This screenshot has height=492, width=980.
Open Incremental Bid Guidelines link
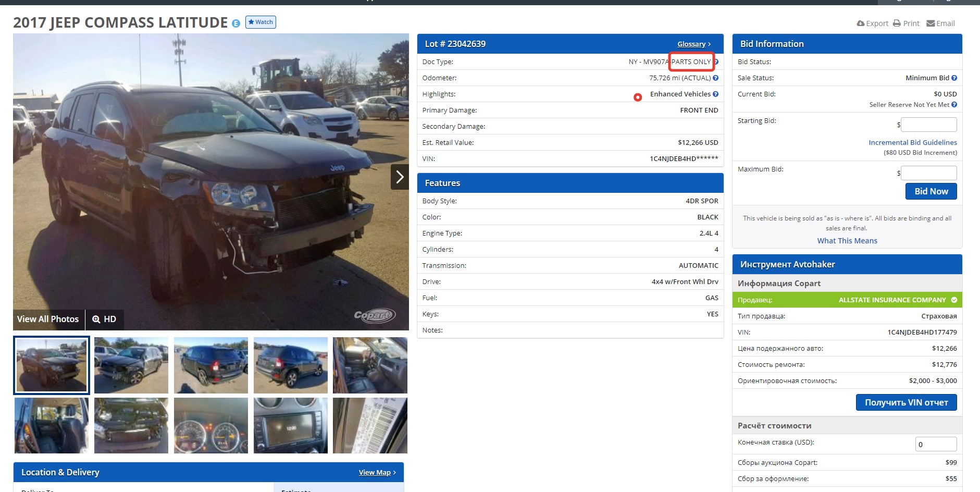coord(912,142)
